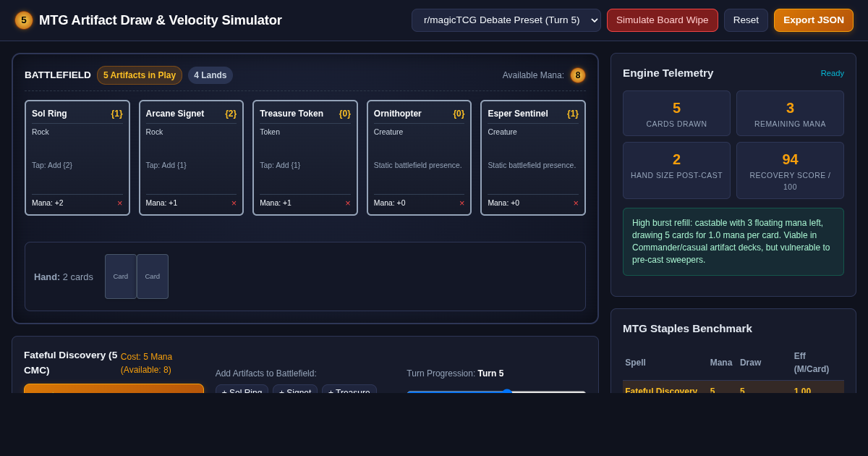868x456 pixels.
Task: Click the Available Mana 8 badge
Action: (x=578, y=75)
